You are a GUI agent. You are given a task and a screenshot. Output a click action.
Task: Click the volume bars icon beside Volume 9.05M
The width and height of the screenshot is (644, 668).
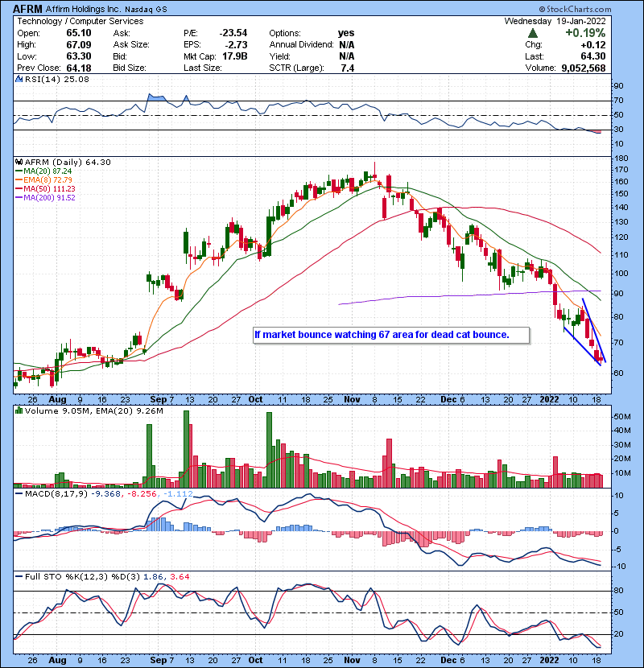(x=19, y=410)
